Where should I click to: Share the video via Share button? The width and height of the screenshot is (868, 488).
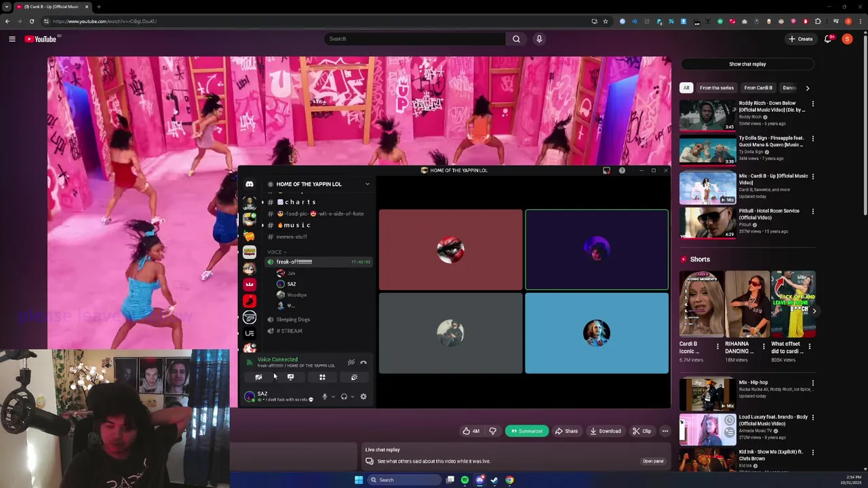point(566,431)
